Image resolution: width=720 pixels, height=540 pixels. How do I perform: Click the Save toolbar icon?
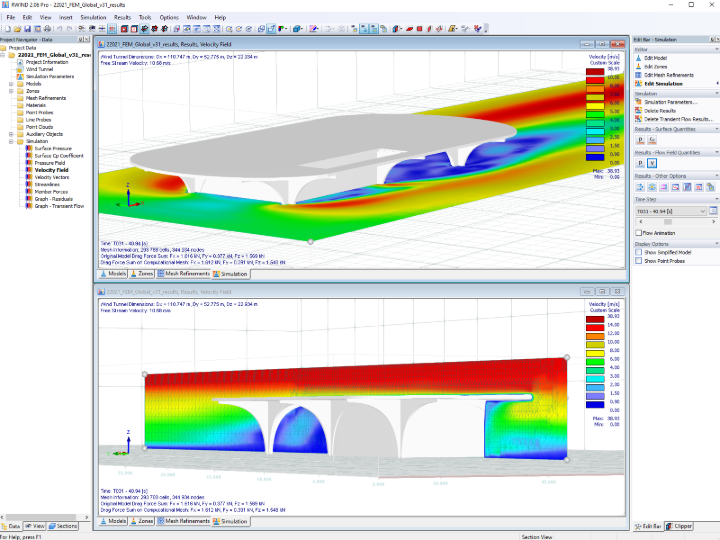pyautogui.click(x=28, y=29)
